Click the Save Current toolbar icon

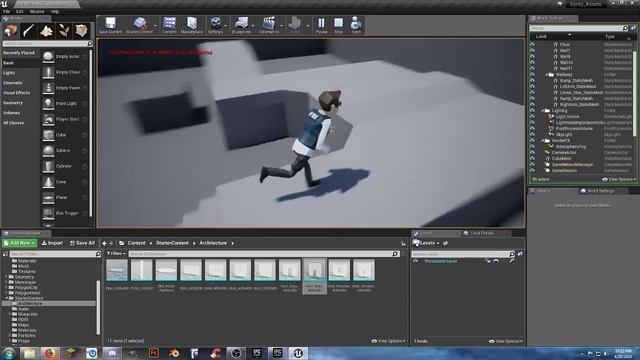[110, 25]
